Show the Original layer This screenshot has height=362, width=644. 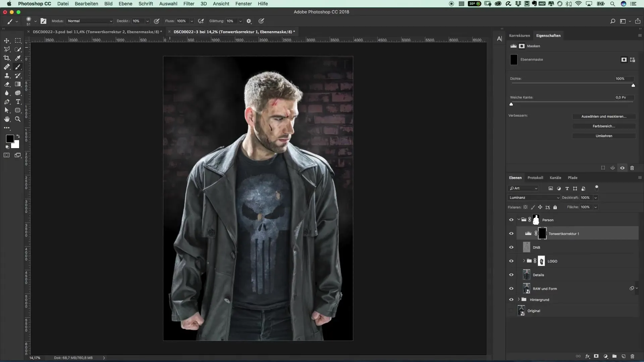pos(511,311)
